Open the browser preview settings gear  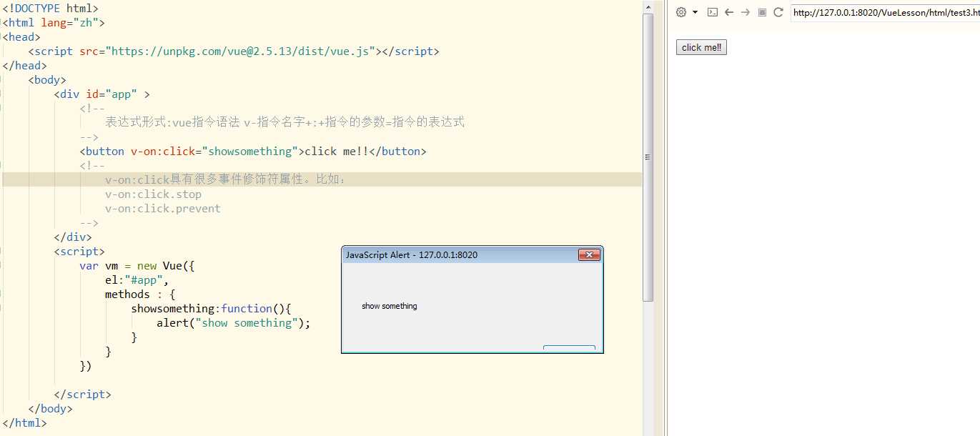pos(680,12)
